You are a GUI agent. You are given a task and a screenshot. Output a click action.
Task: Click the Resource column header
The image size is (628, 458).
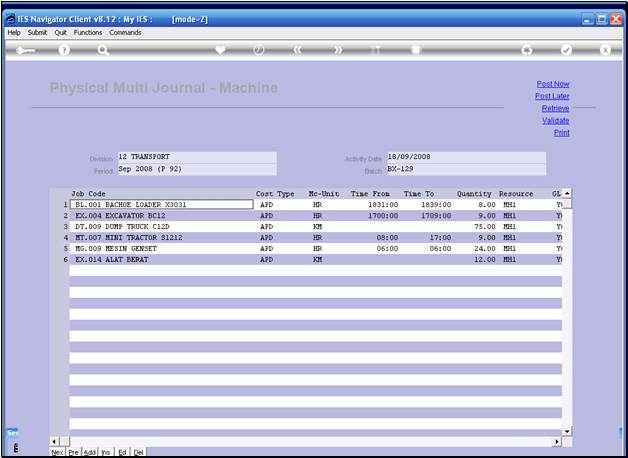click(516, 194)
